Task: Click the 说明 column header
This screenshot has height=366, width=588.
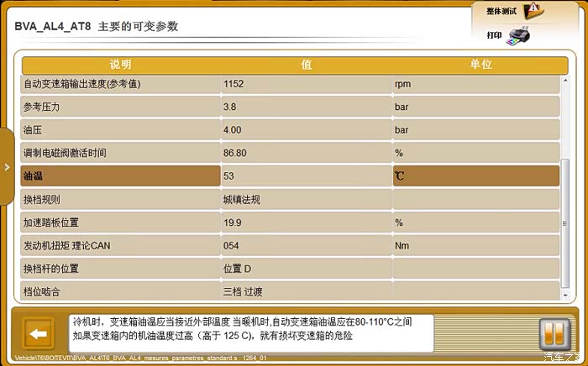Action: (121, 65)
